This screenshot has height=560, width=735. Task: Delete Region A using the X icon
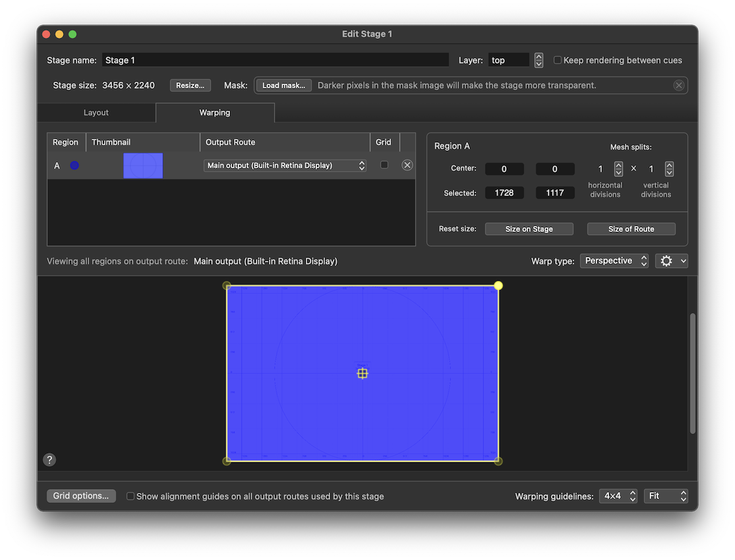pos(407,165)
